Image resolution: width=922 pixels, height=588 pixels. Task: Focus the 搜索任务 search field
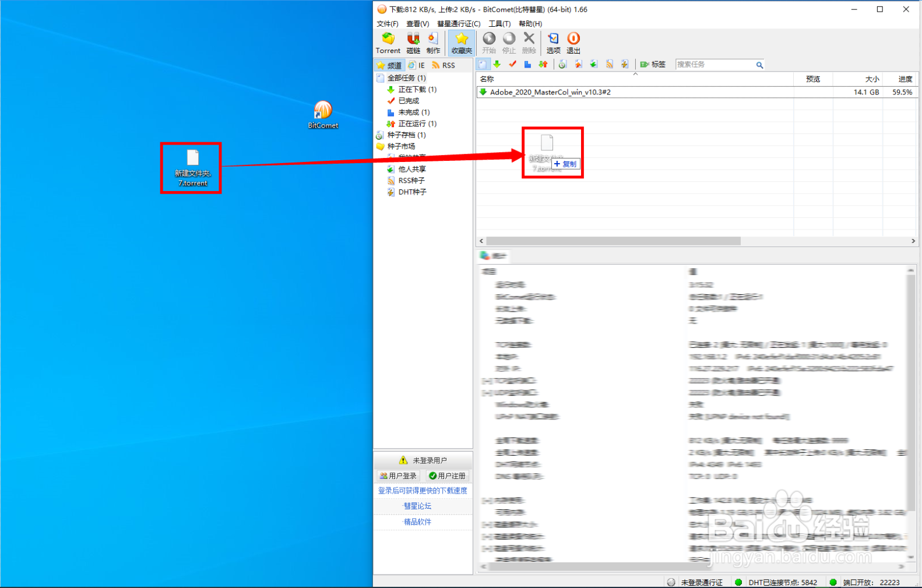pyautogui.click(x=715, y=64)
